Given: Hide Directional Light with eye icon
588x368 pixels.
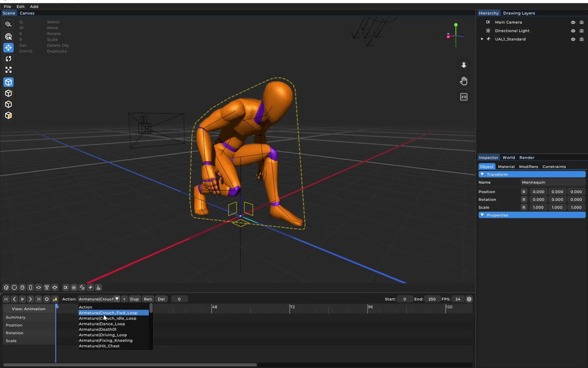Looking at the screenshot, I should [573, 31].
